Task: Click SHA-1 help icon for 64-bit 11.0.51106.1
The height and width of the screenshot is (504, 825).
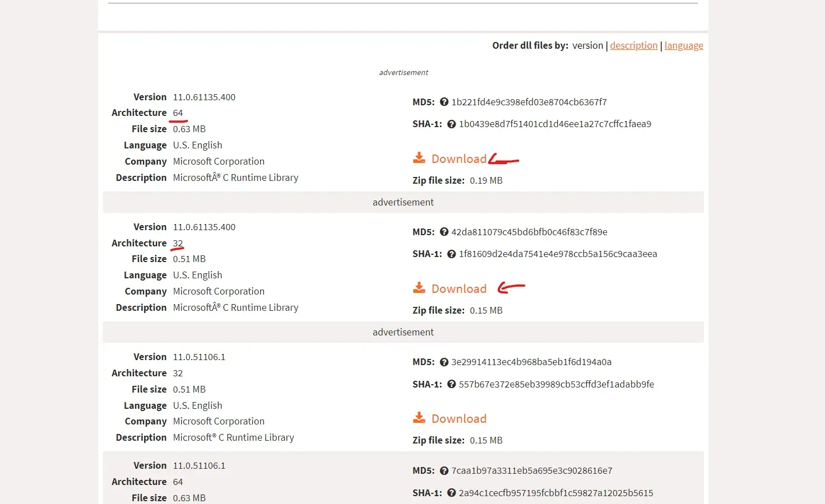Action: (x=452, y=493)
